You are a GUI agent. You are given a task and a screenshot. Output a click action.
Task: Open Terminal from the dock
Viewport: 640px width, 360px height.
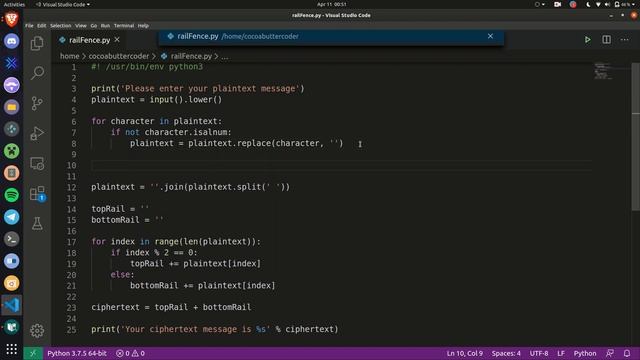(x=11, y=239)
